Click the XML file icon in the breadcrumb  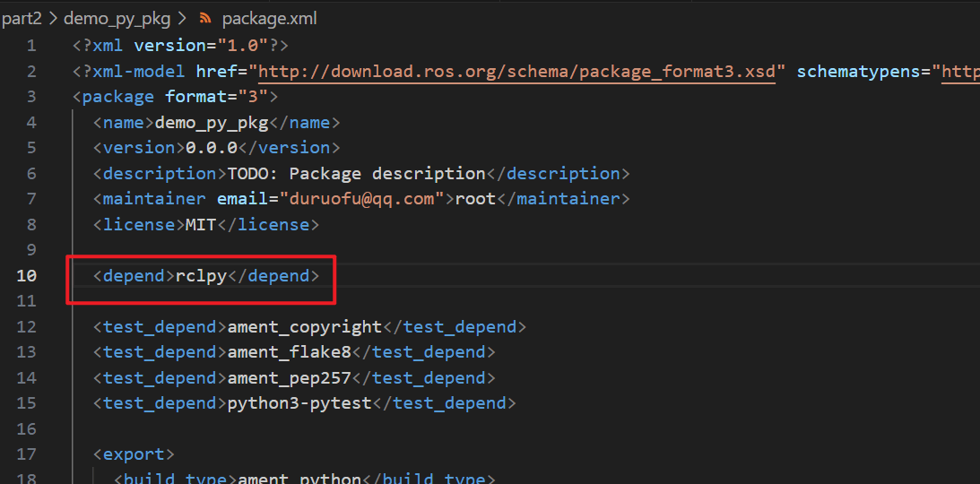[206, 18]
